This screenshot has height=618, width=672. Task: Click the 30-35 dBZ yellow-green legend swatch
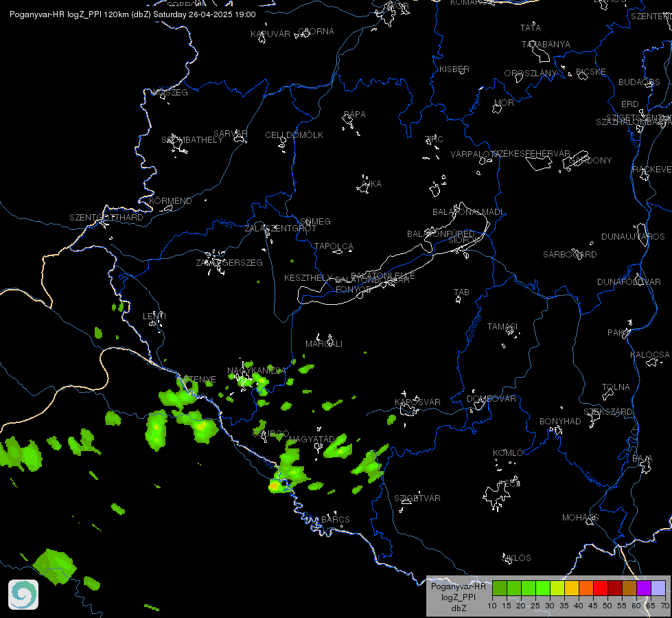tap(557, 588)
